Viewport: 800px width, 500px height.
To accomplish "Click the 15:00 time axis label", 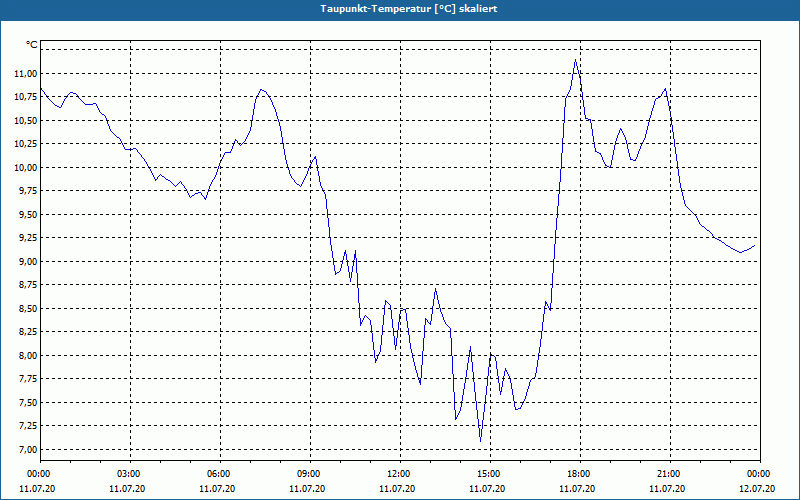I will click(490, 474).
